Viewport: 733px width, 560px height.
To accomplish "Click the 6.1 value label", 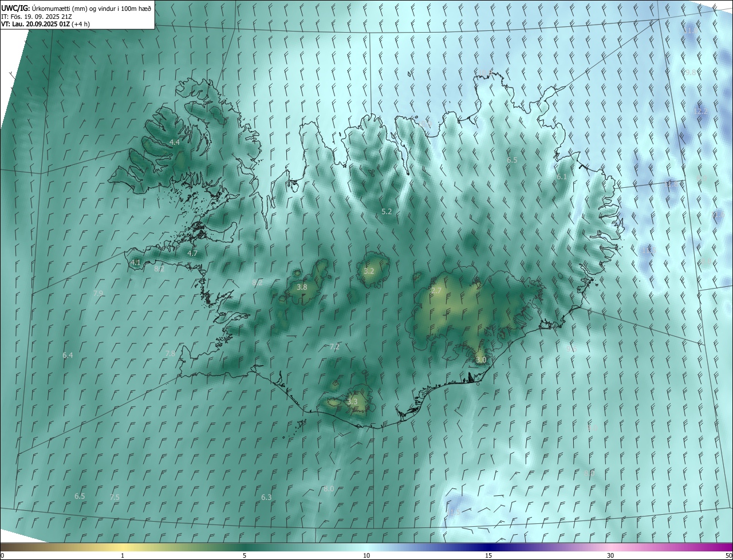I will pyautogui.click(x=562, y=177).
